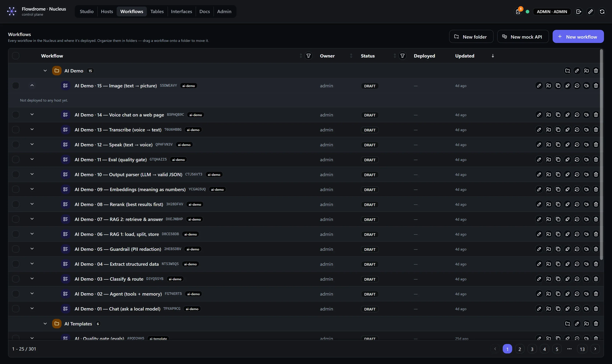612x364 pixels.
Task: Switch to the Admin tab
Action: click(x=224, y=11)
